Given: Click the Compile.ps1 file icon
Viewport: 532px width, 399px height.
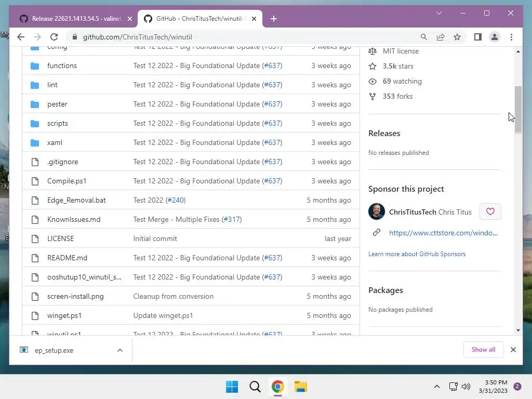Looking at the screenshot, I should click(35, 181).
